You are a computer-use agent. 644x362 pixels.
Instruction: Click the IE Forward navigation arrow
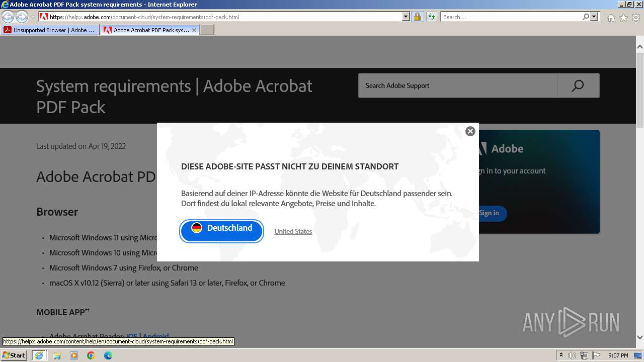click(22, 17)
